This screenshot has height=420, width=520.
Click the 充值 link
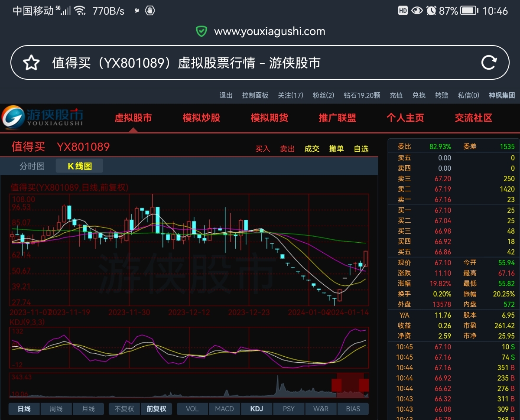point(396,95)
